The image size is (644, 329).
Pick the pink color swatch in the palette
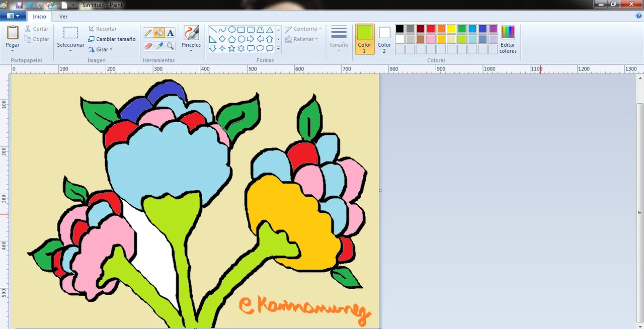431,39
